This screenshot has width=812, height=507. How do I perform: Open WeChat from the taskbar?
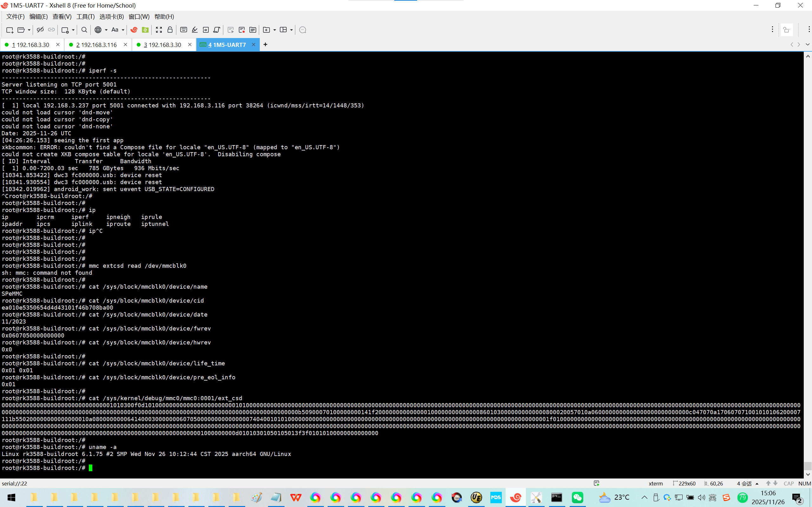(x=578, y=497)
